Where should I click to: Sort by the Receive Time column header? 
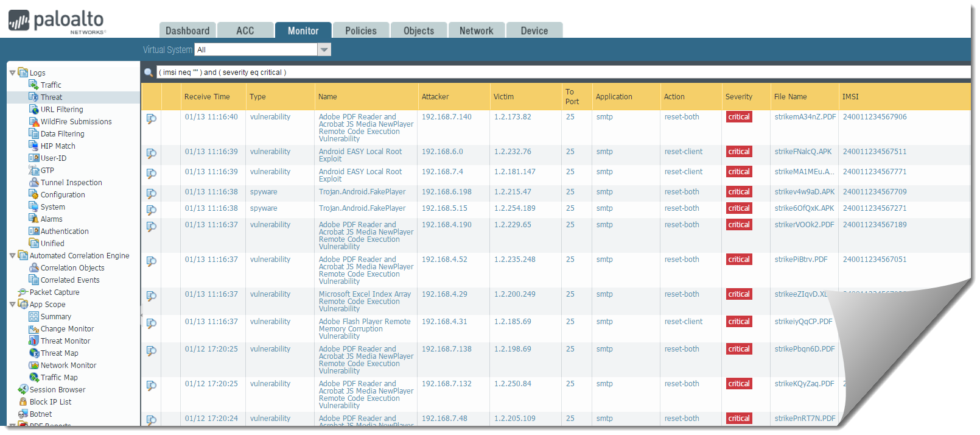207,97
